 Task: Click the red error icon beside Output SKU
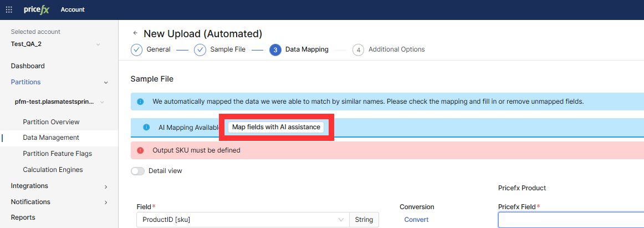[140, 150]
